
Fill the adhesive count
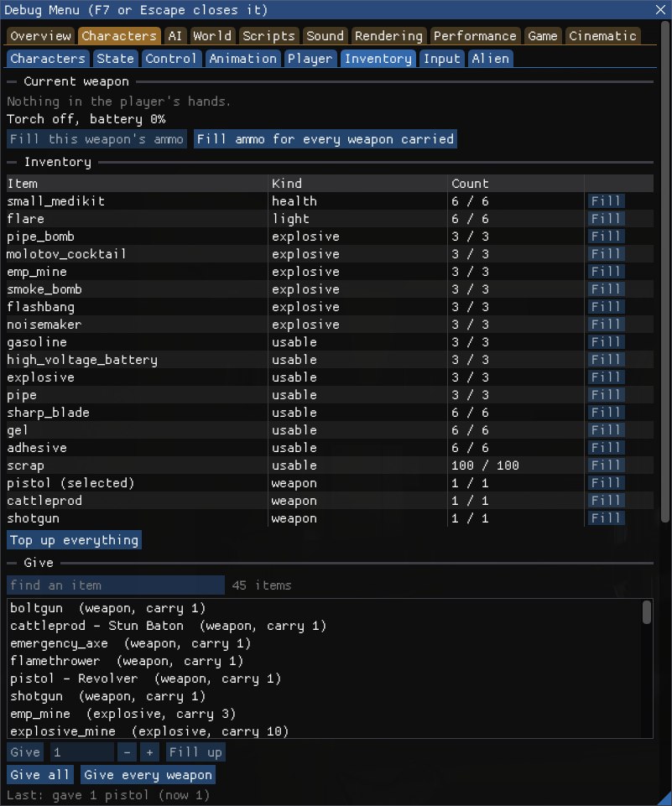click(x=607, y=448)
